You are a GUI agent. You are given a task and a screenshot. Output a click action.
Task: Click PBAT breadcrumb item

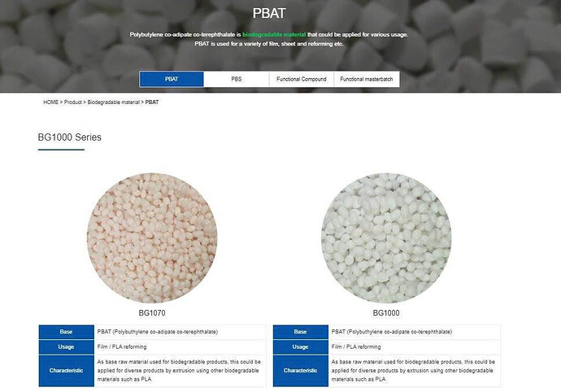pos(152,102)
